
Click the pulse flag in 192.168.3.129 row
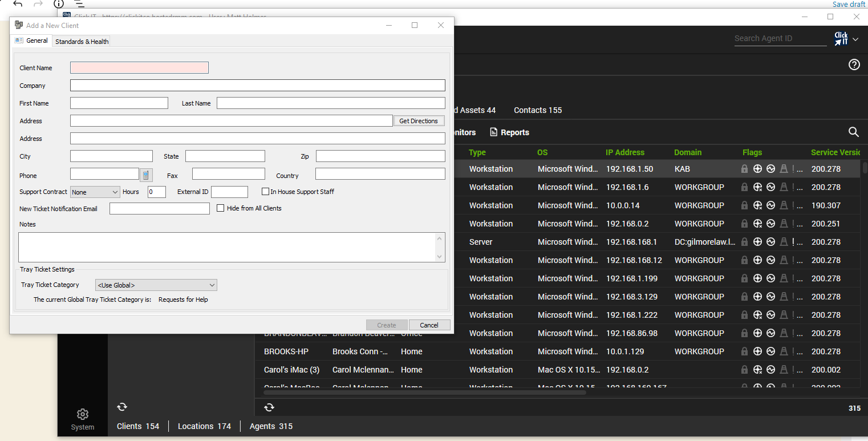pyautogui.click(x=770, y=297)
